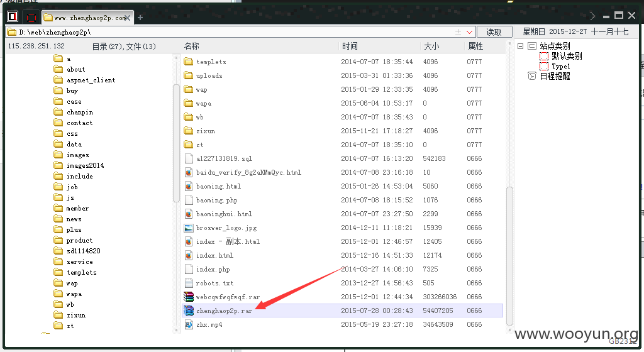
Task: Sort by the 名称 column header
Action: tap(192, 46)
